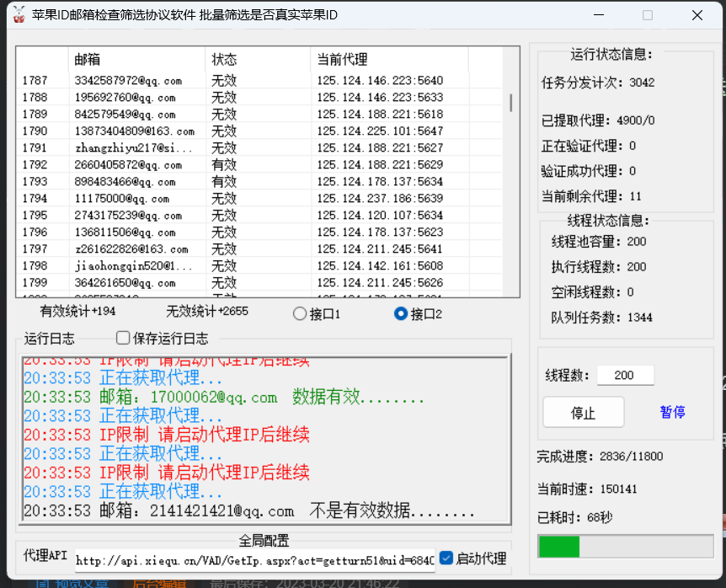Select the 接口1 radio button
Screen dimensions: 726x588
point(300,313)
